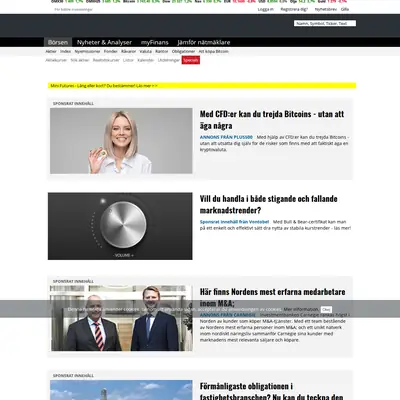
Task: Open Realtidskurser in the third menu row
Action: (106, 60)
